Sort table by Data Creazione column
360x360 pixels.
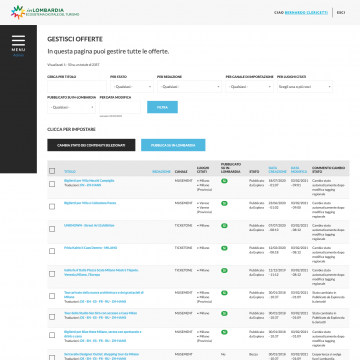(x=277, y=170)
